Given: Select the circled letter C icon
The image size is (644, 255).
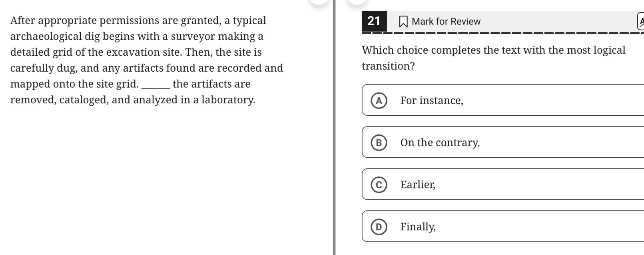Looking at the screenshot, I should coord(378,185).
